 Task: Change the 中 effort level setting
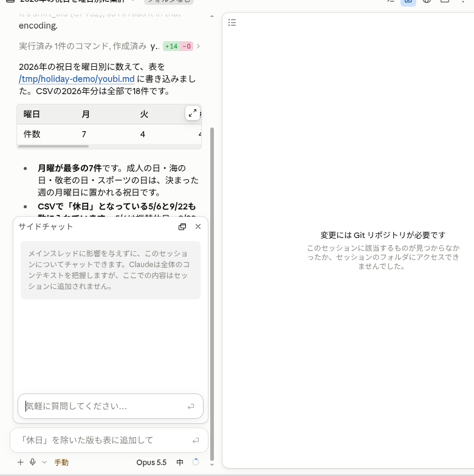click(x=180, y=463)
